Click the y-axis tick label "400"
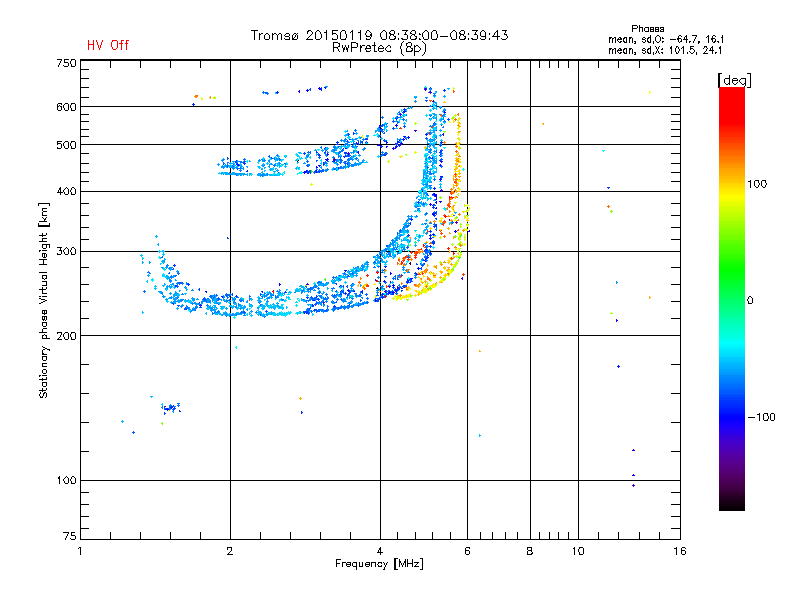This screenshot has width=800, height=600. (66, 191)
